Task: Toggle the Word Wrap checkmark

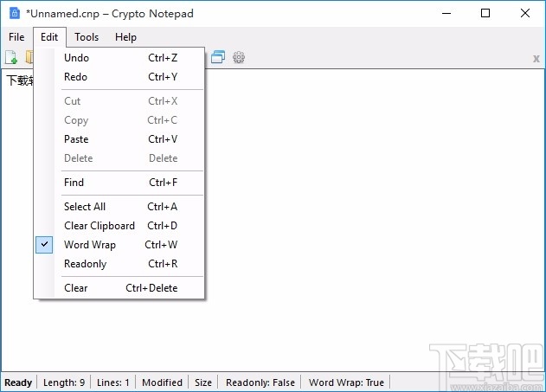Action: [44, 245]
